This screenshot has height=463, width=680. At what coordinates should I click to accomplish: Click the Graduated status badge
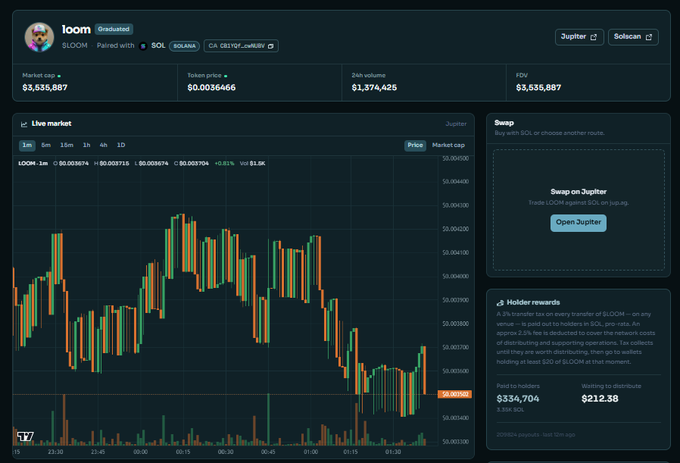pos(114,29)
